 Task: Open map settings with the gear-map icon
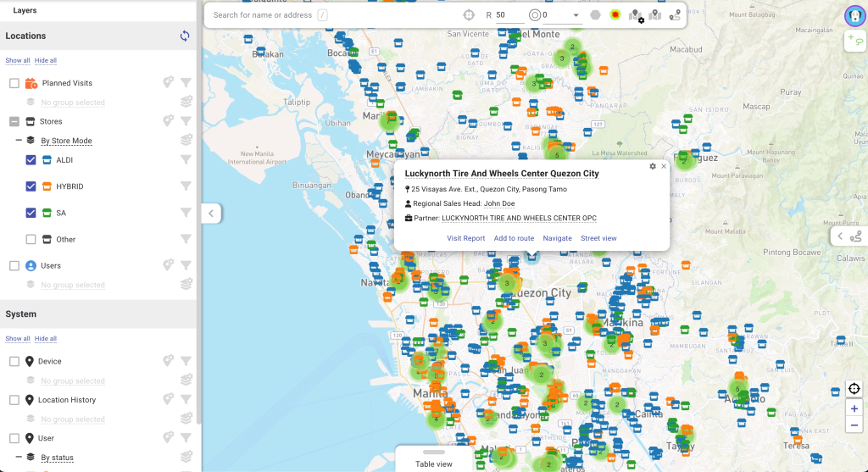(635, 15)
